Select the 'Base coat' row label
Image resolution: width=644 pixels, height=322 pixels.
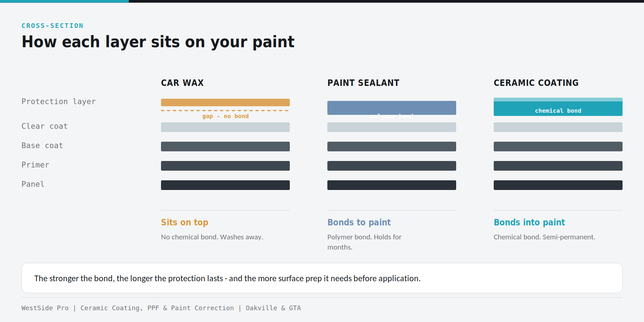(42, 146)
